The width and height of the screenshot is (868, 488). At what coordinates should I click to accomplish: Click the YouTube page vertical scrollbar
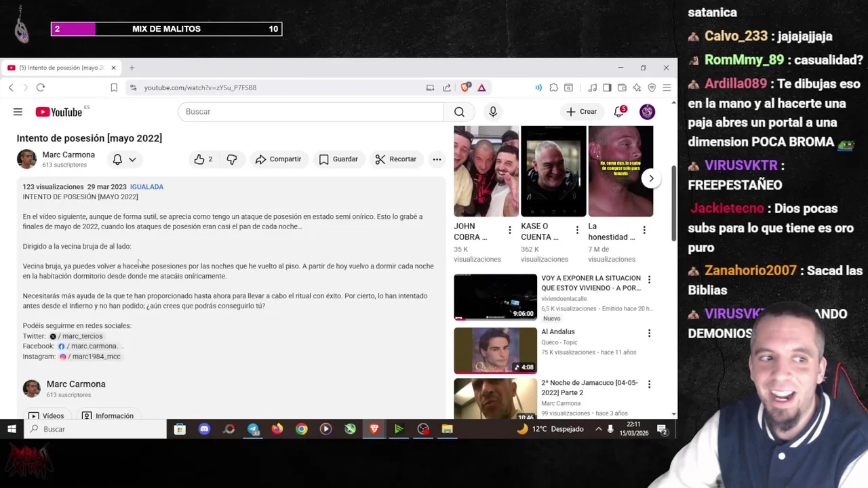[673, 203]
